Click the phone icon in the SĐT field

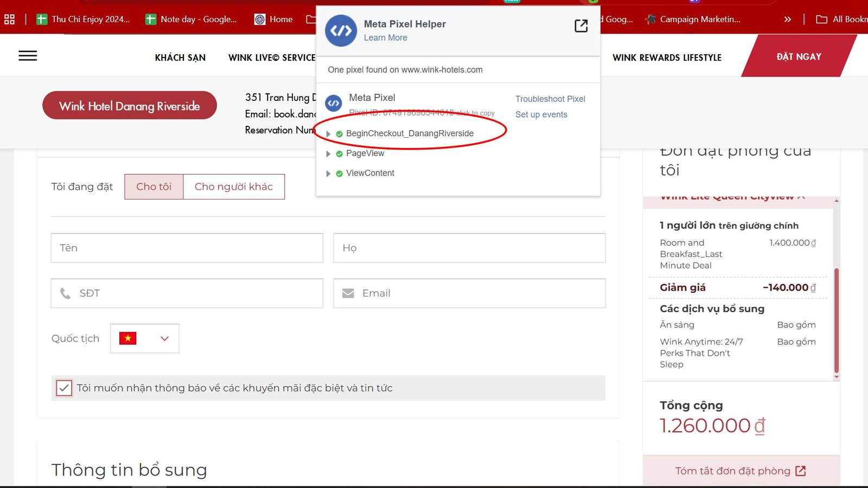65,293
